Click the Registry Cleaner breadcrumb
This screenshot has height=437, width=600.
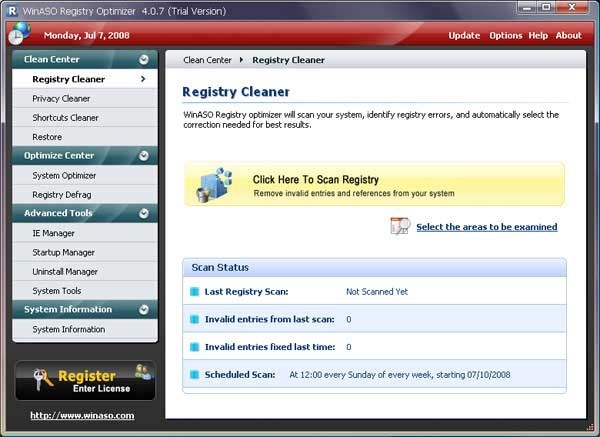[289, 60]
